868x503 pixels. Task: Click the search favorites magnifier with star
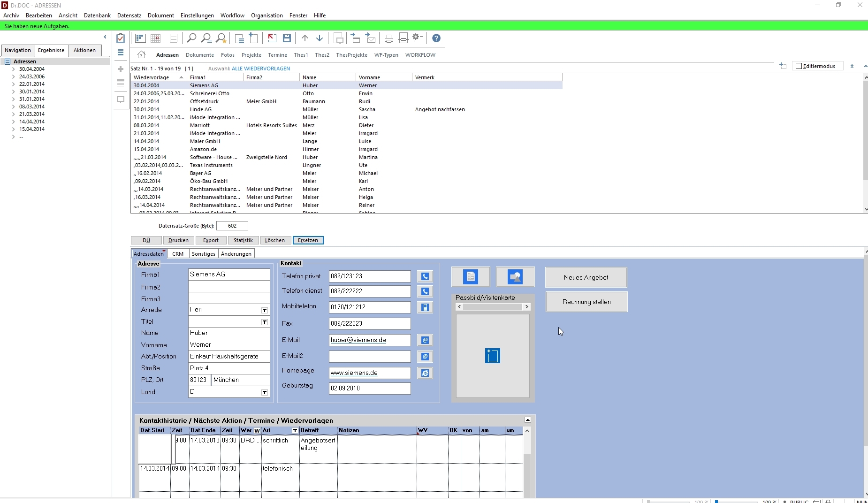pyautogui.click(x=221, y=38)
